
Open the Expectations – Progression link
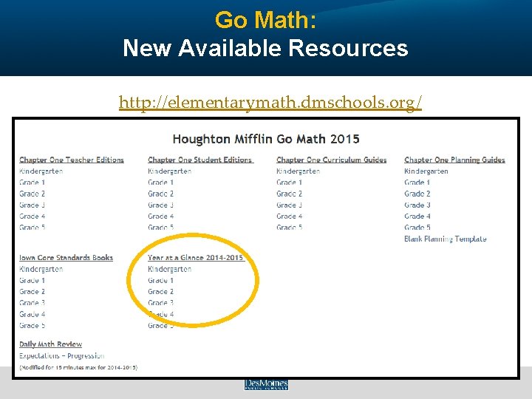coord(62,356)
